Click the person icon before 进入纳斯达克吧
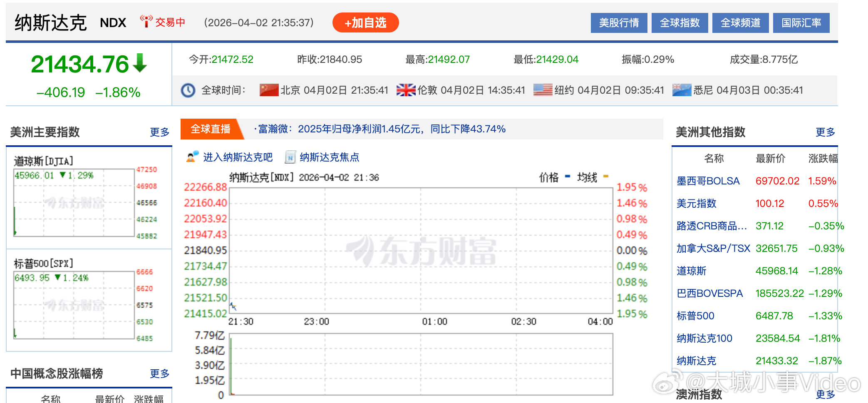This screenshot has height=403, width=868. click(191, 157)
